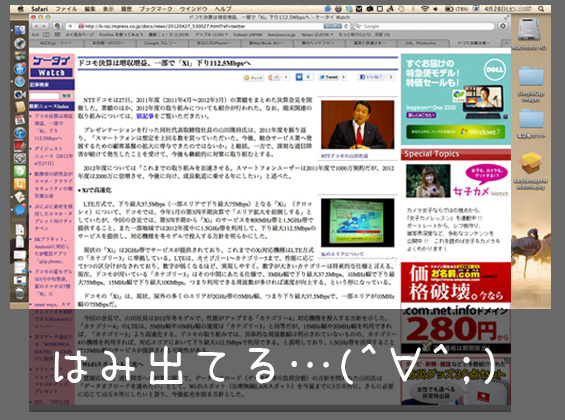This screenshot has height=420, width=565.
Task: Click the Google search field
Action: click(x=423, y=26)
